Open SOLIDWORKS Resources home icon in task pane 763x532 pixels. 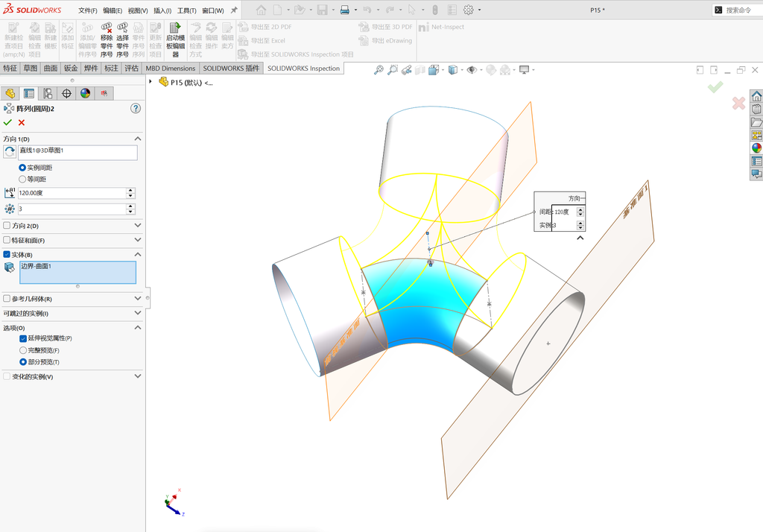(x=756, y=96)
